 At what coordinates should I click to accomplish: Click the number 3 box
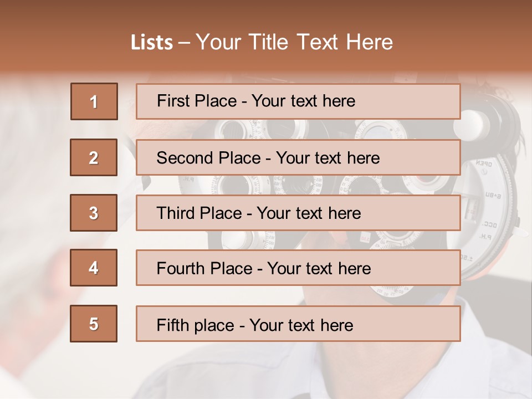(x=94, y=213)
